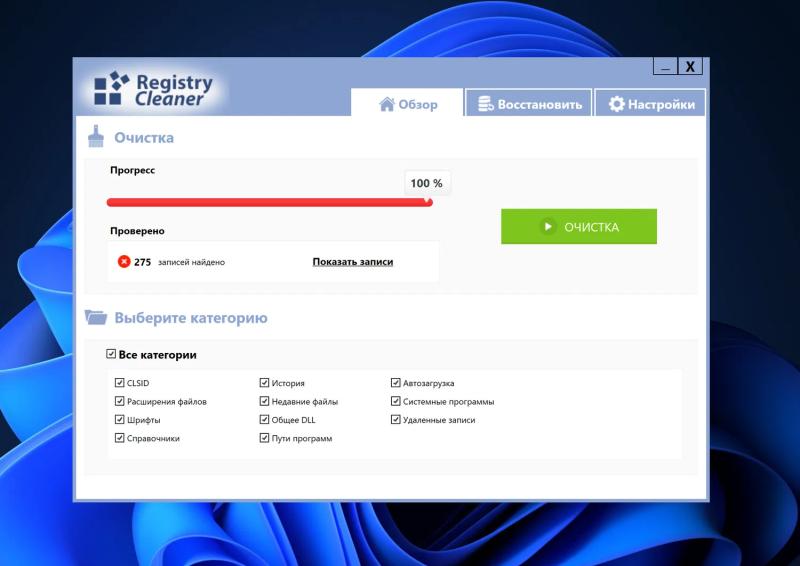Toggle the Все категории checkbox

(x=111, y=354)
